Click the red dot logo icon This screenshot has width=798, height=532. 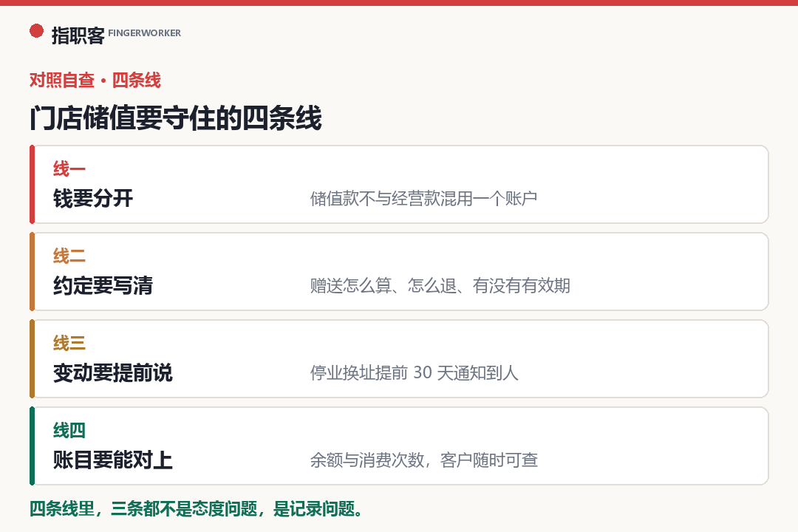click(37, 31)
